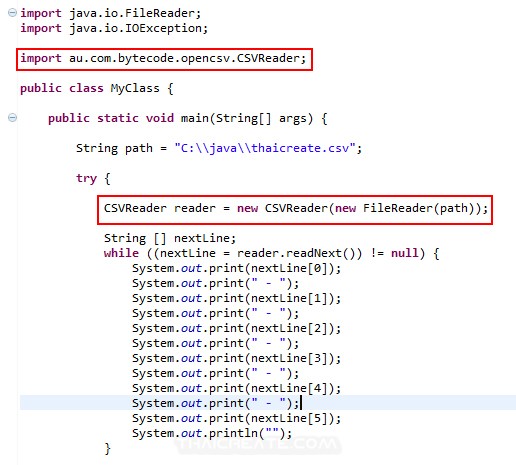Click the 'System.out.print(nextLine[0]);' line
This screenshot has width=516, height=465.
pos(236,268)
